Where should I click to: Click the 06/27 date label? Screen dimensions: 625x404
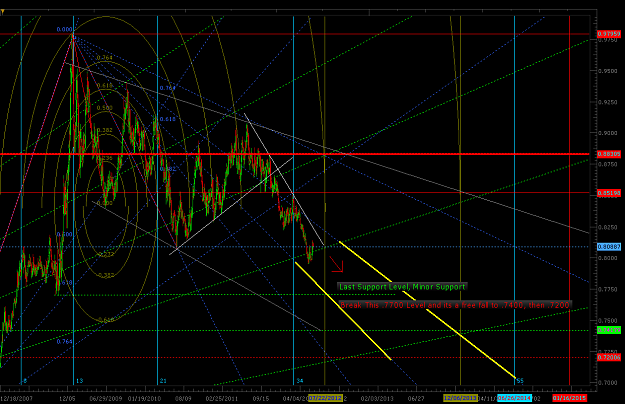click(x=416, y=398)
